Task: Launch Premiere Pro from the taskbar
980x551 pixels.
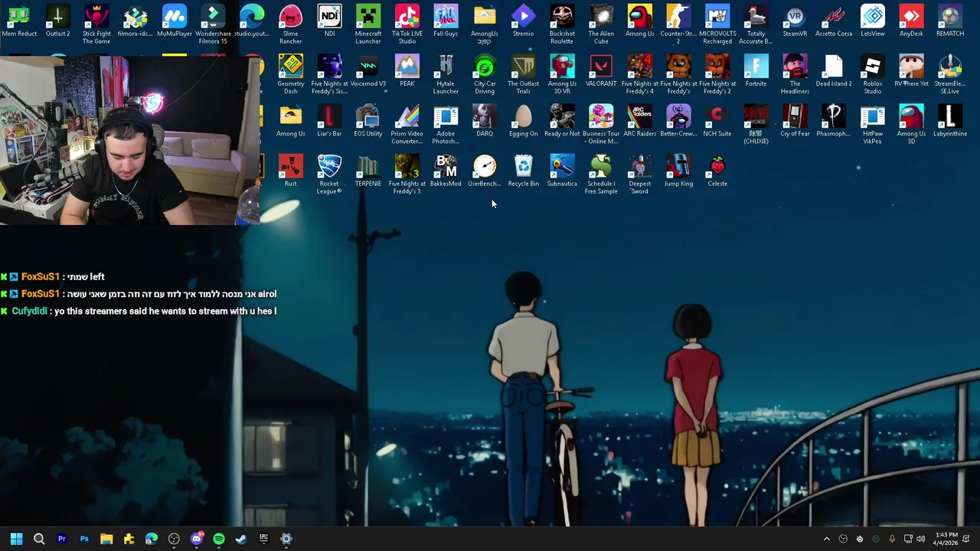Action: tap(62, 539)
